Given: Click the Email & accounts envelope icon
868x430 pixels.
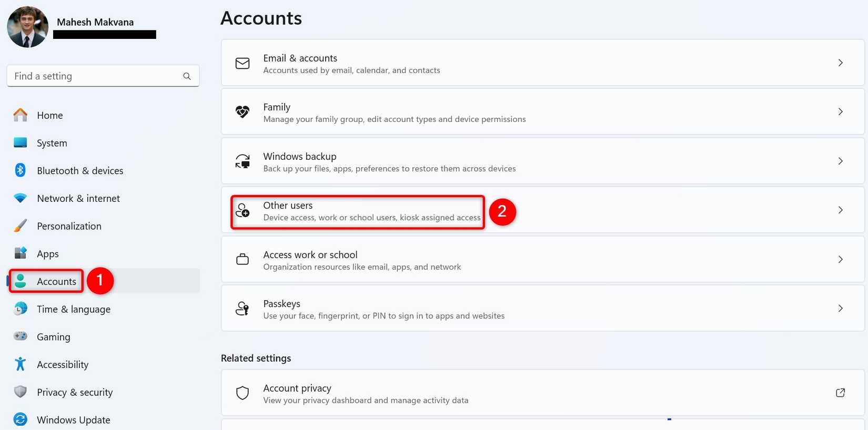Looking at the screenshot, I should coord(242,63).
